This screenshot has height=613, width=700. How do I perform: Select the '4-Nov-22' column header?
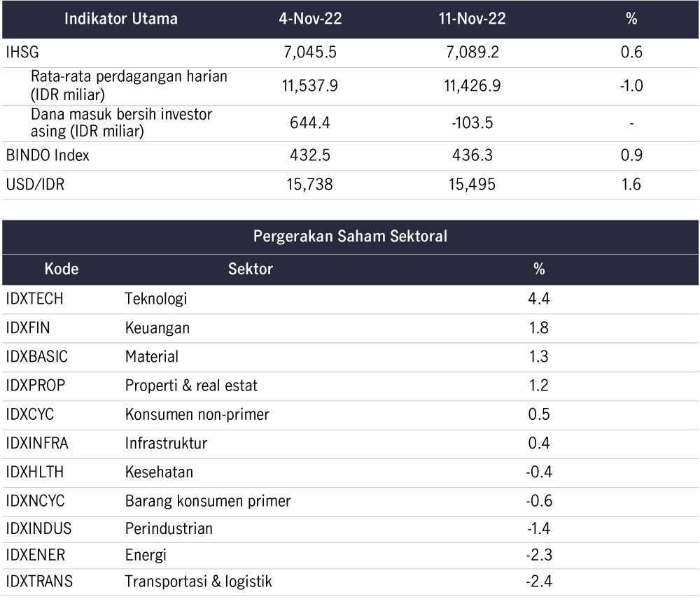(310, 19)
